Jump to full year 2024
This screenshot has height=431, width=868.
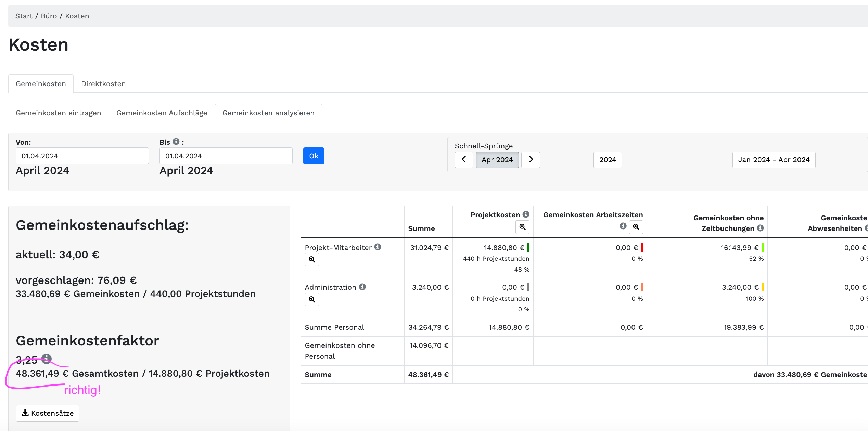(608, 160)
